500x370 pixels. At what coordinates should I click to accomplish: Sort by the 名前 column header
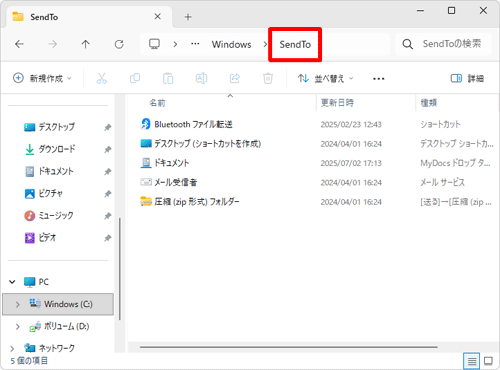157,103
